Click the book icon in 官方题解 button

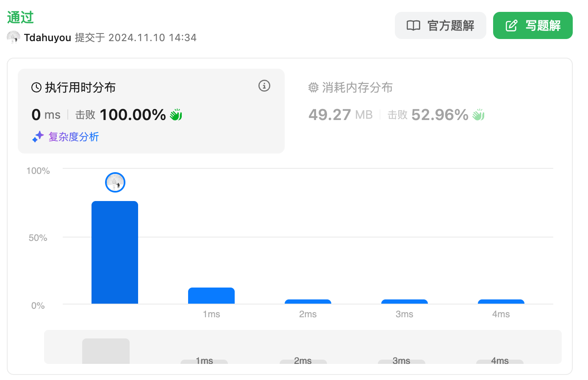tap(413, 25)
